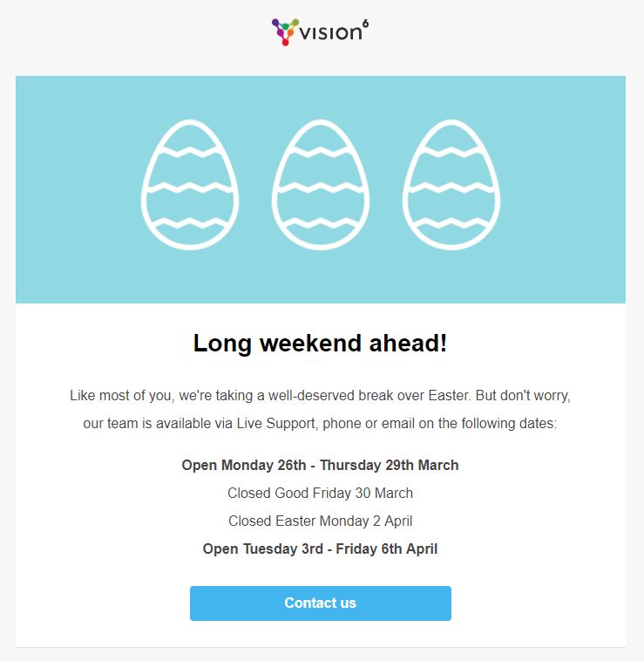Select the middle Easter egg graphic
The image size is (644, 661).
(x=321, y=185)
